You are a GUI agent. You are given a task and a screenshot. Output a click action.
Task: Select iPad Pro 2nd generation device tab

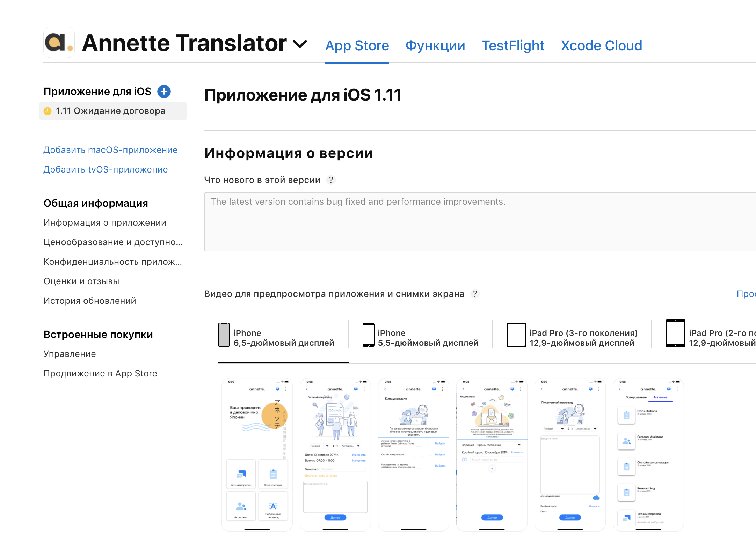(x=711, y=338)
